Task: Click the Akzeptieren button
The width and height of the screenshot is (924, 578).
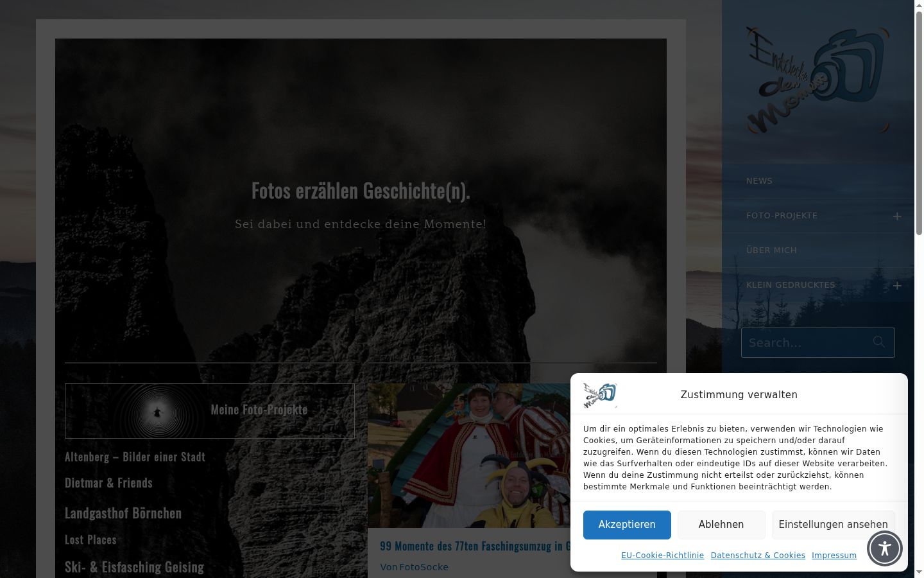Action: pyautogui.click(x=627, y=525)
